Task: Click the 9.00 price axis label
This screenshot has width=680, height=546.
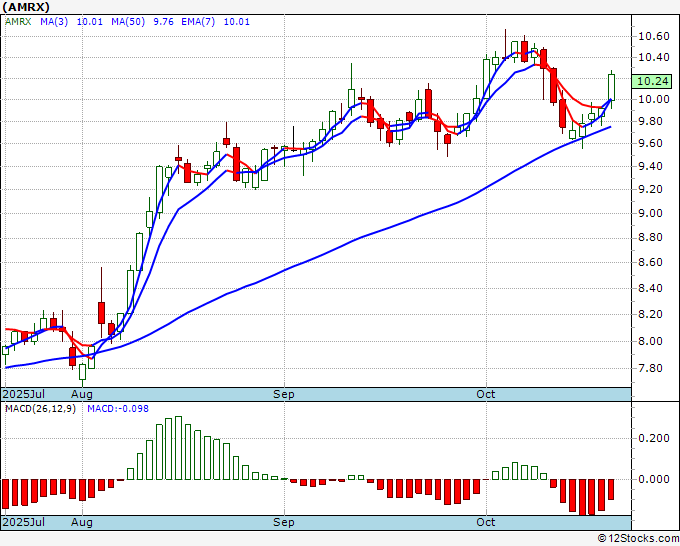Action: 651,213
